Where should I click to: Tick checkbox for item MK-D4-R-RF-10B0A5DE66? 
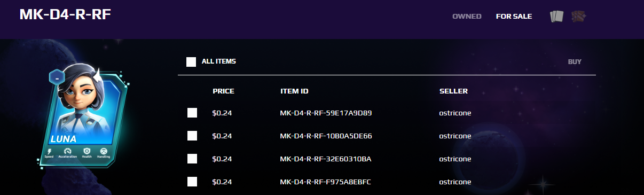192,136
